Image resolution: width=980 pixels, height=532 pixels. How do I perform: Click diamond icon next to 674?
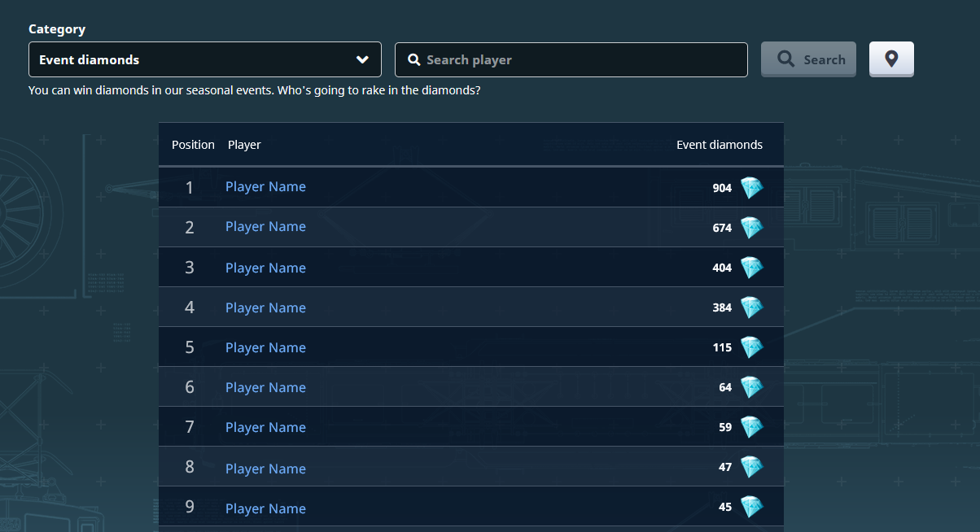(751, 228)
